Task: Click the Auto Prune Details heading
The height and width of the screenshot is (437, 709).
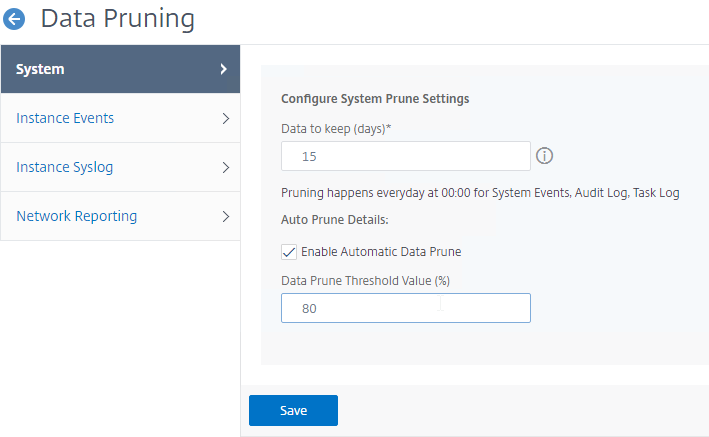Action: point(335,220)
